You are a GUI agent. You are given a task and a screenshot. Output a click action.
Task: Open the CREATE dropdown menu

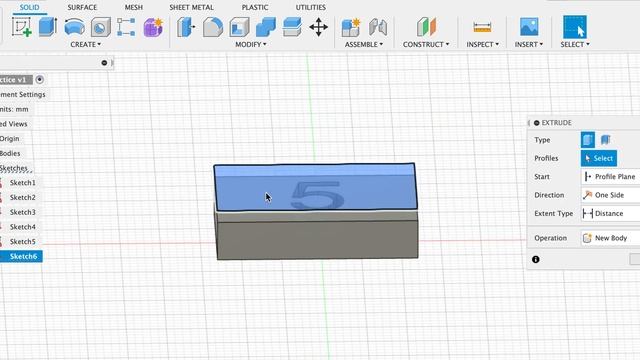point(85,44)
